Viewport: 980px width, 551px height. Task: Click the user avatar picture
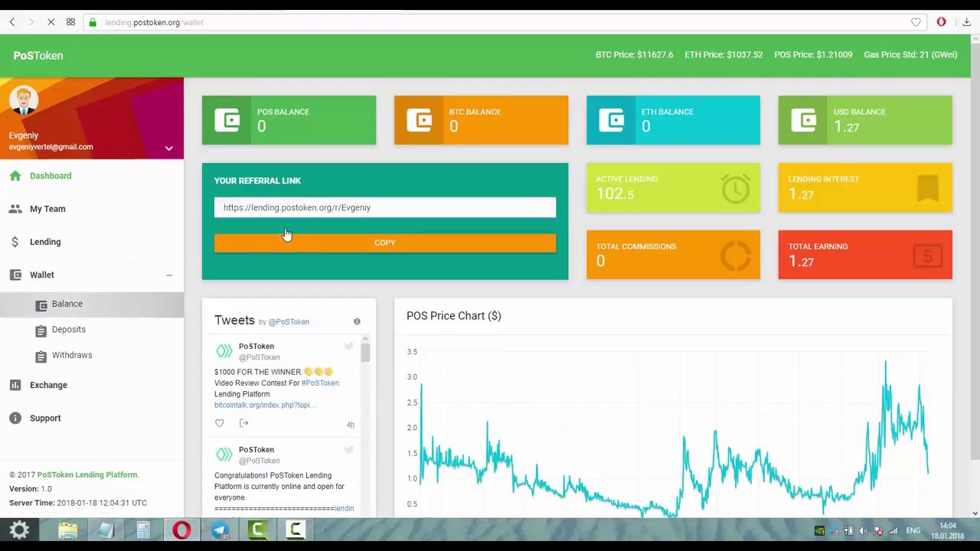(24, 99)
